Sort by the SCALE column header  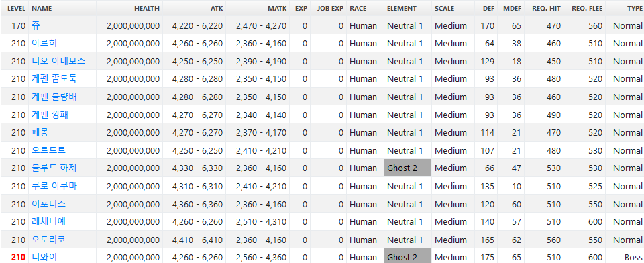pos(445,8)
